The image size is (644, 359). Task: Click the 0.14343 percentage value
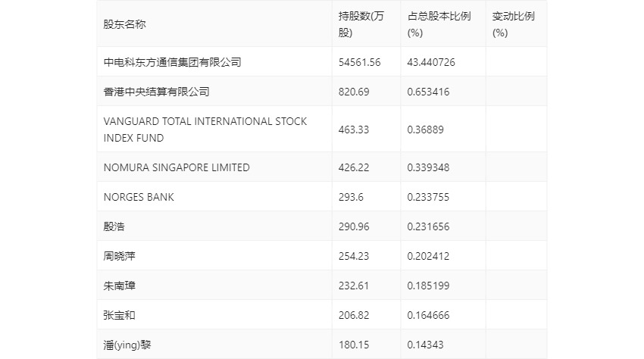425,345
